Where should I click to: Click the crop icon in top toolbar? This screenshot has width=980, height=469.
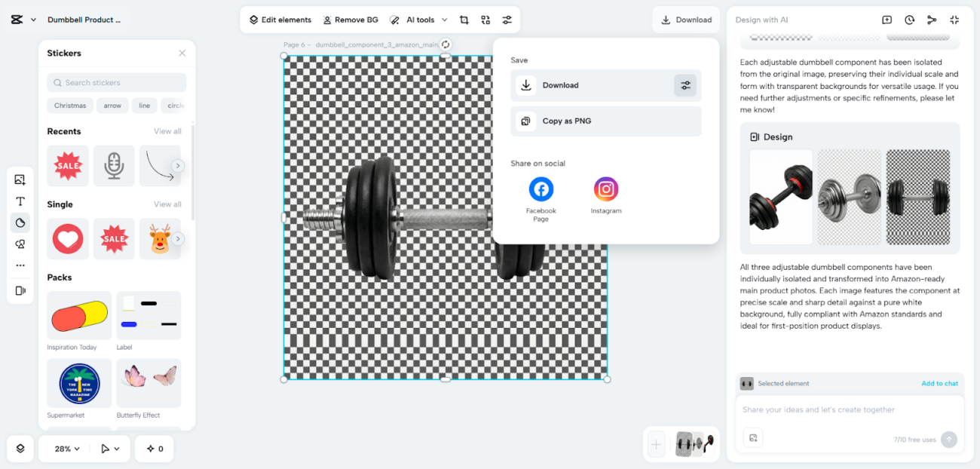click(x=464, y=20)
